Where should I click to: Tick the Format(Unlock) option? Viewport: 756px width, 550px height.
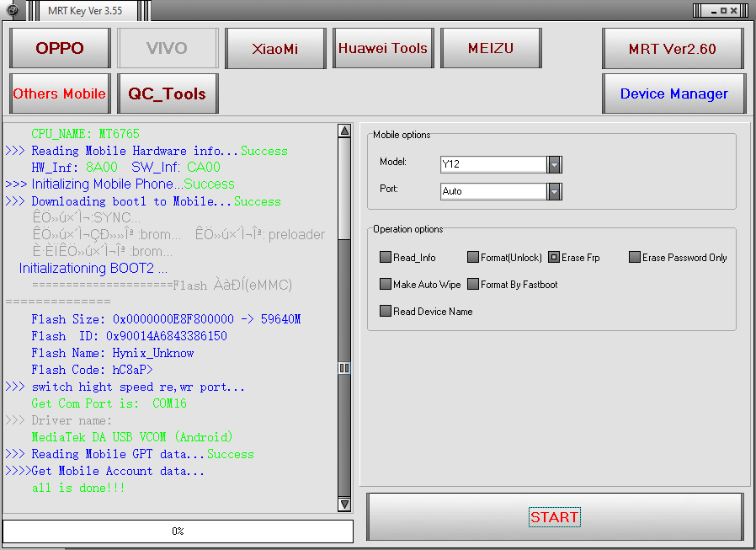tap(472, 257)
